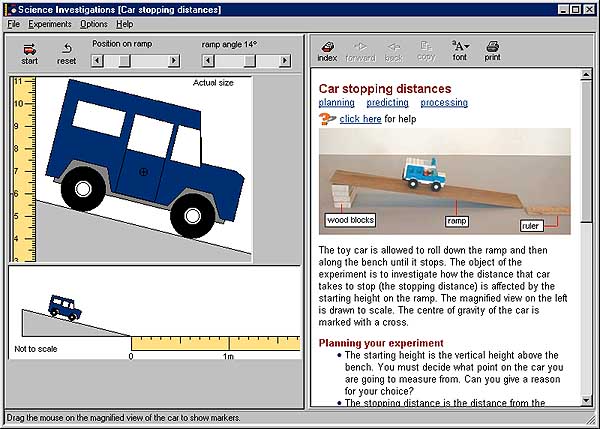Image resolution: width=600 pixels, height=429 pixels.
Task: Click the start car icon
Action: (29, 49)
